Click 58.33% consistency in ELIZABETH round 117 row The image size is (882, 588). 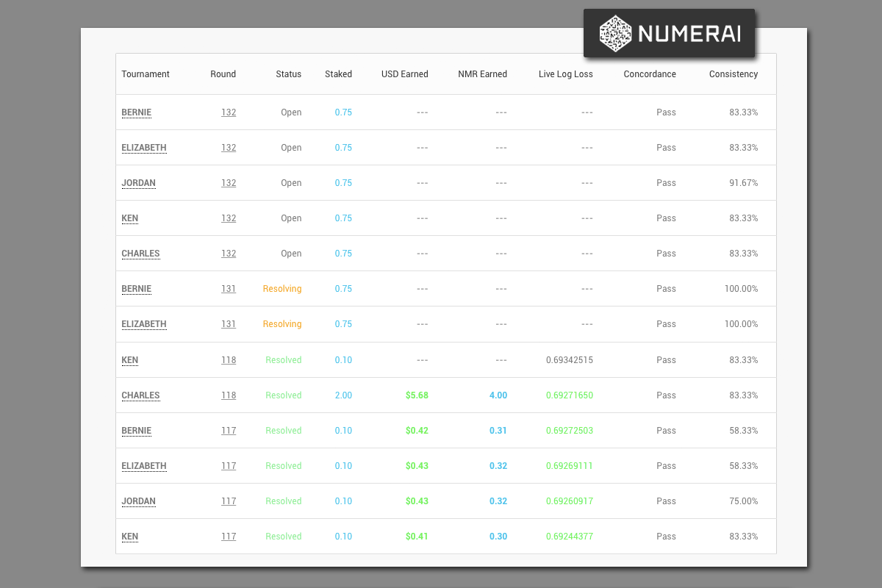pos(744,466)
